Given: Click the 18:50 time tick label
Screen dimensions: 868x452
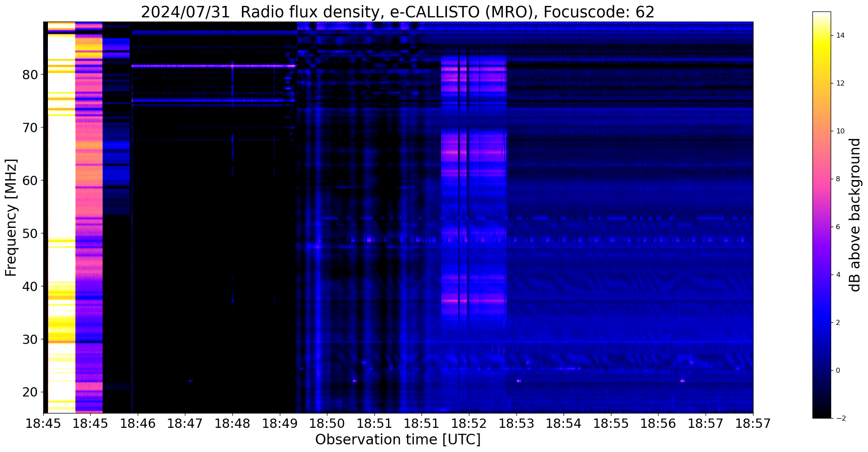Looking at the screenshot, I should [327, 423].
